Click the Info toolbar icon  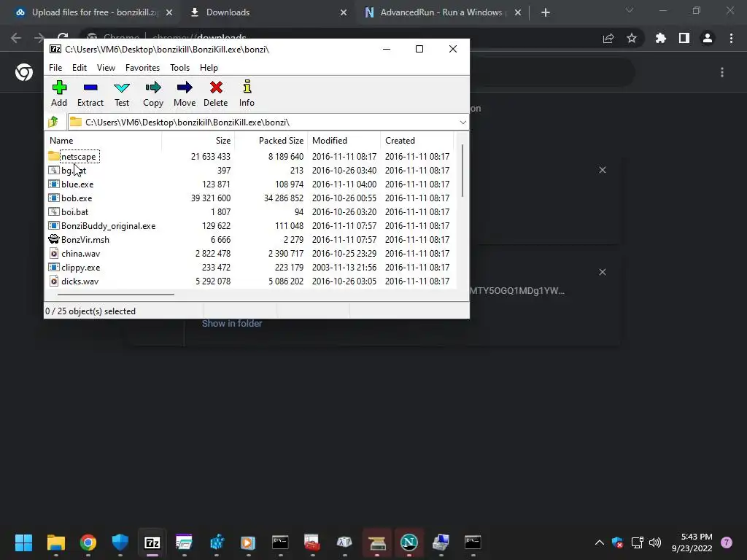coord(247,87)
